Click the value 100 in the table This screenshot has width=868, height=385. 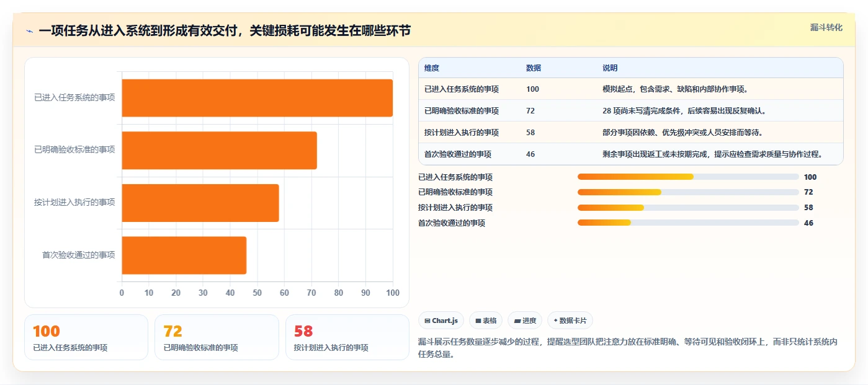532,89
